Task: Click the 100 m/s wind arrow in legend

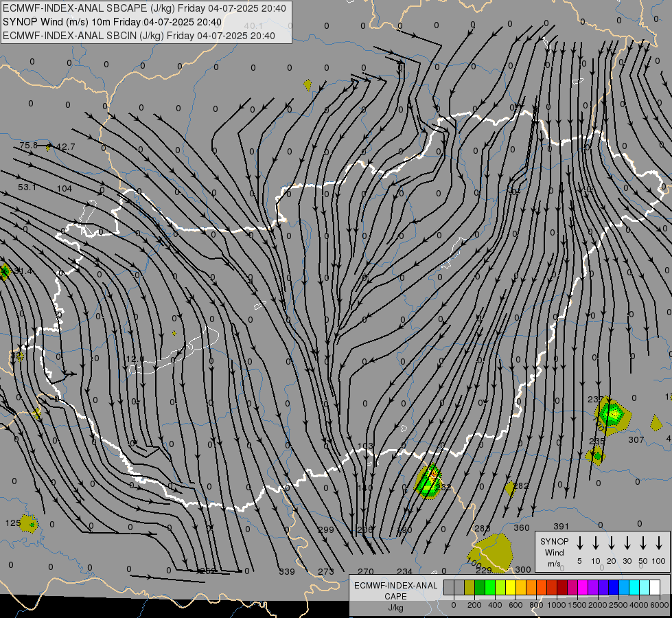Action: (659, 543)
